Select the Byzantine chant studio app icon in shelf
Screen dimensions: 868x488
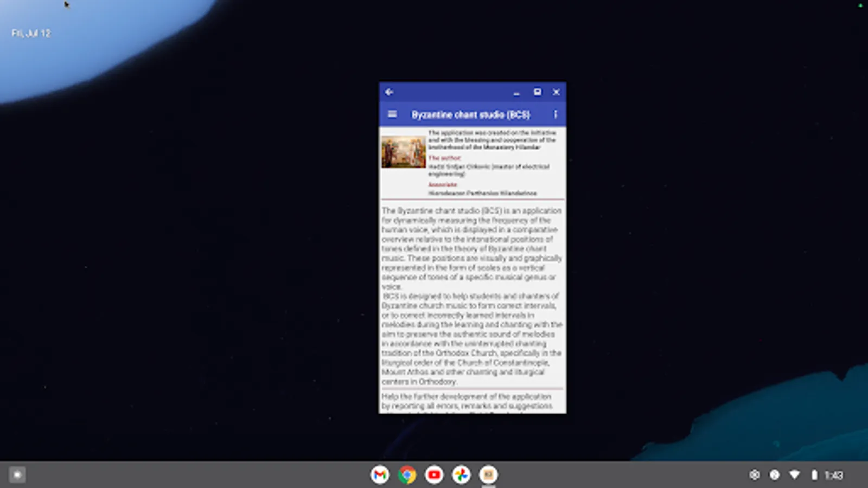pos(488,474)
